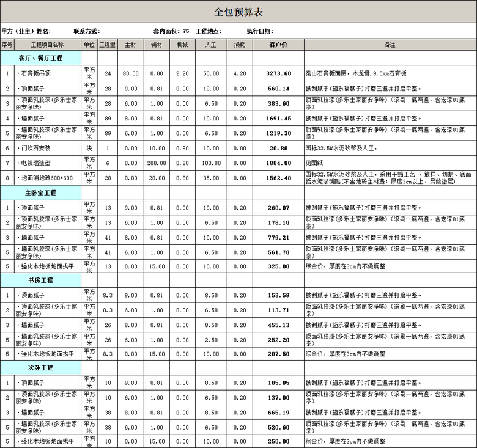477x448 pixels.
Task: Click the 见图纸 remark cell
Action: tap(390, 163)
